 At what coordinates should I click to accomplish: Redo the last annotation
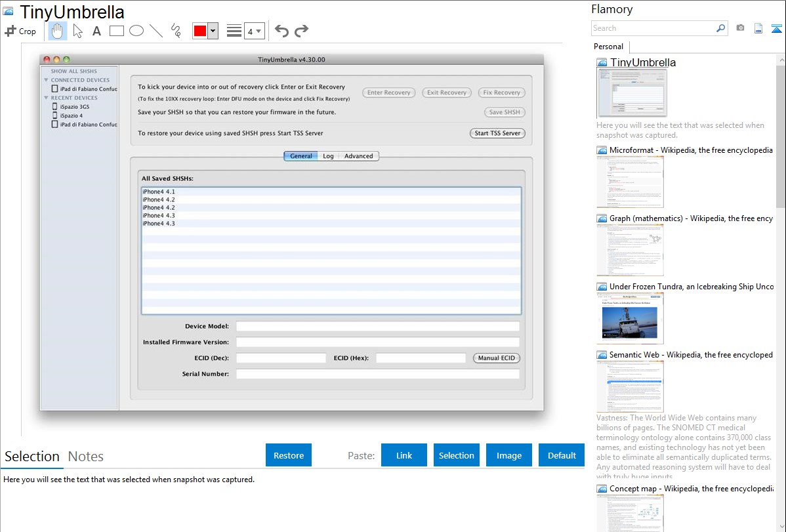pos(301,31)
